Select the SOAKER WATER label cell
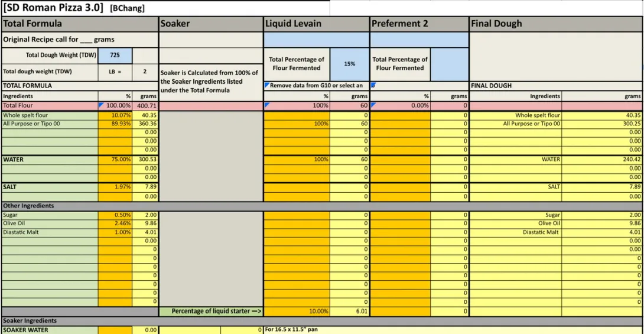This screenshot has height=334, width=644. point(50,330)
